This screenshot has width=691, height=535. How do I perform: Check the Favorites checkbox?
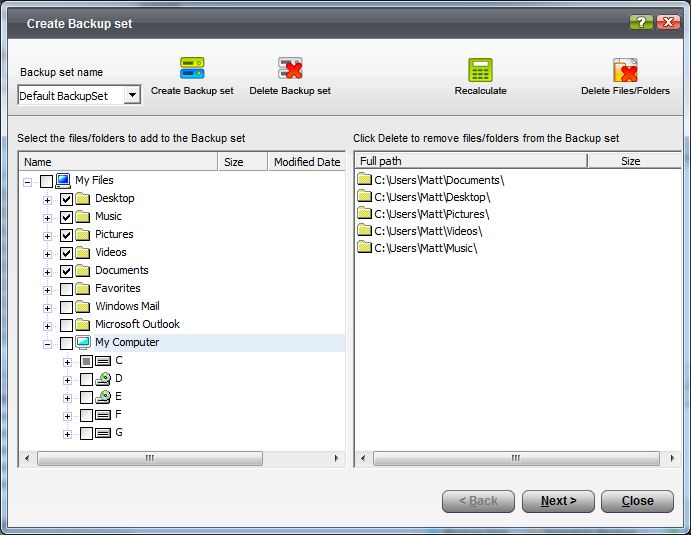click(x=66, y=289)
